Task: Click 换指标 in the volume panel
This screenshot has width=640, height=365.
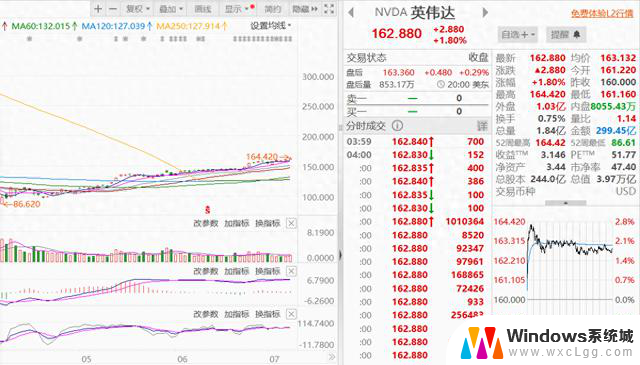Action: coord(268,223)
